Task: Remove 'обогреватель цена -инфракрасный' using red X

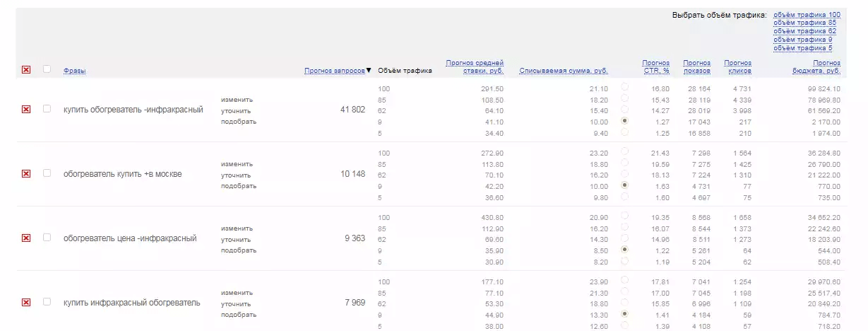Action: point(26,238)
